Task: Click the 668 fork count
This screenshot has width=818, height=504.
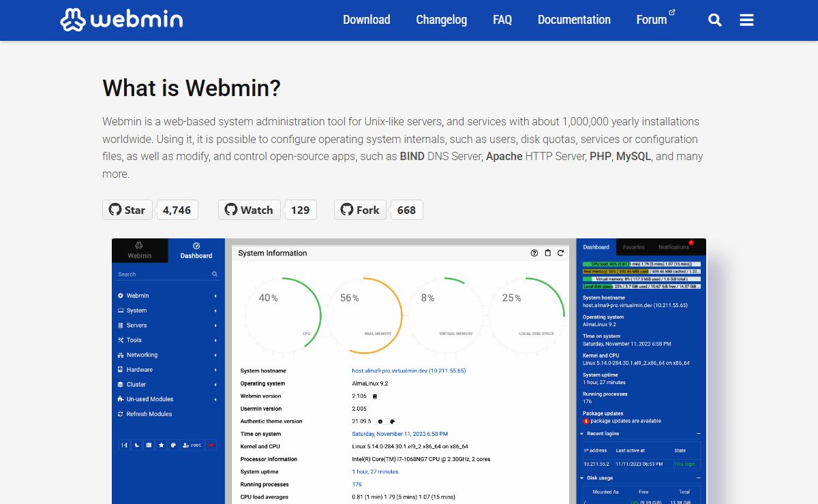Action: tap(407, 210)
